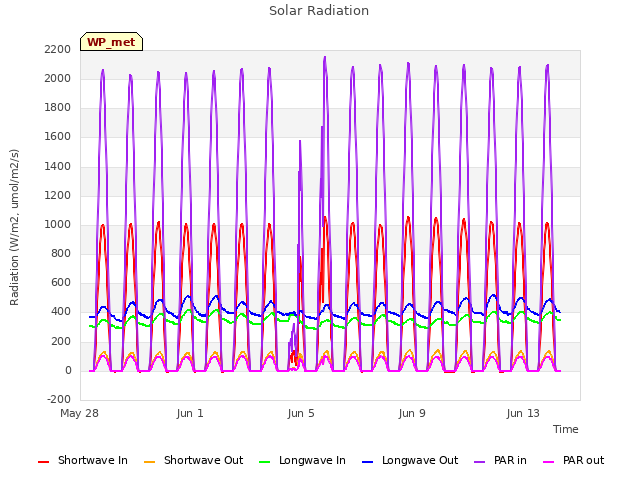Viewport: 640px width, 480px height.
Task: Click the 1000 y-axis tick label
Action: coord(58,224)
